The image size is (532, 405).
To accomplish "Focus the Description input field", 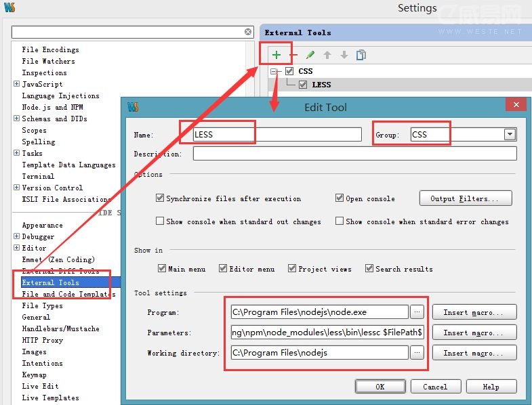I will (x=355, y=154).
